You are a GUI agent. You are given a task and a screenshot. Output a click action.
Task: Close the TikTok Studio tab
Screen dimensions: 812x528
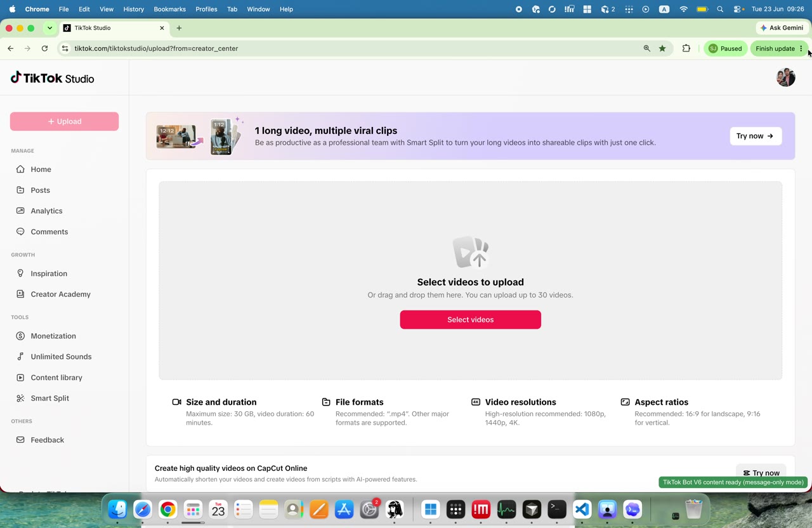pyautogui.click(x=162, y=28)
